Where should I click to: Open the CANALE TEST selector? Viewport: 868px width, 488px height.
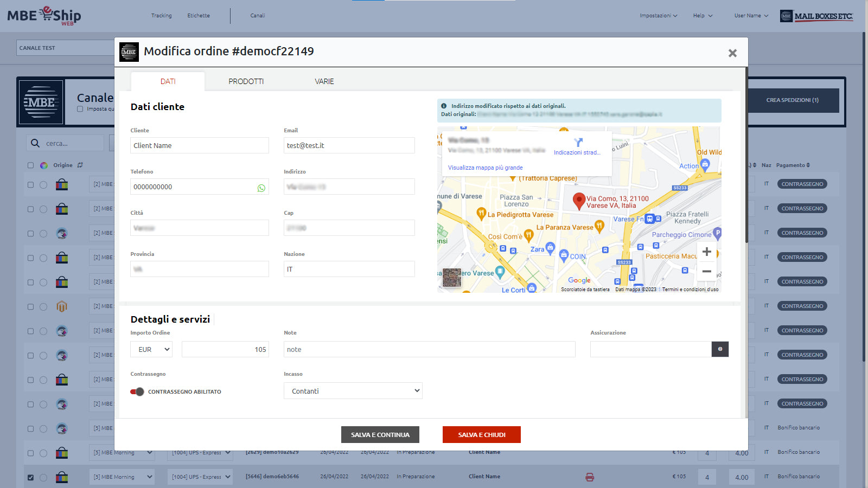point(65,48)
